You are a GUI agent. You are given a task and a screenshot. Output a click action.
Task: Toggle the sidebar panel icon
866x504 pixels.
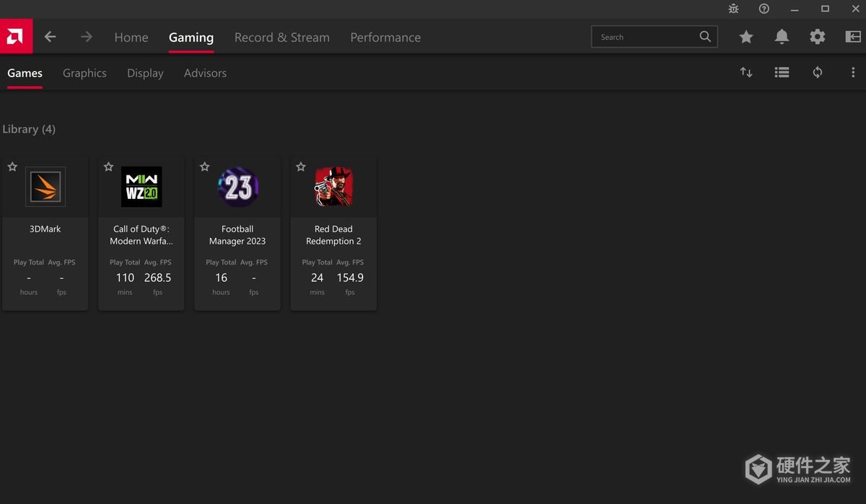pos(853,37)
